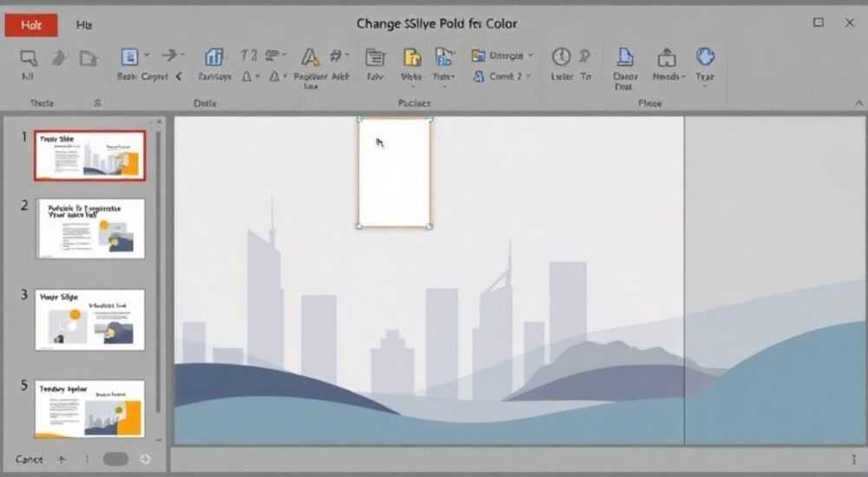Click the diamond icon after the pill toggle
This screenshot has width=868, height=477.
point(145,459)
